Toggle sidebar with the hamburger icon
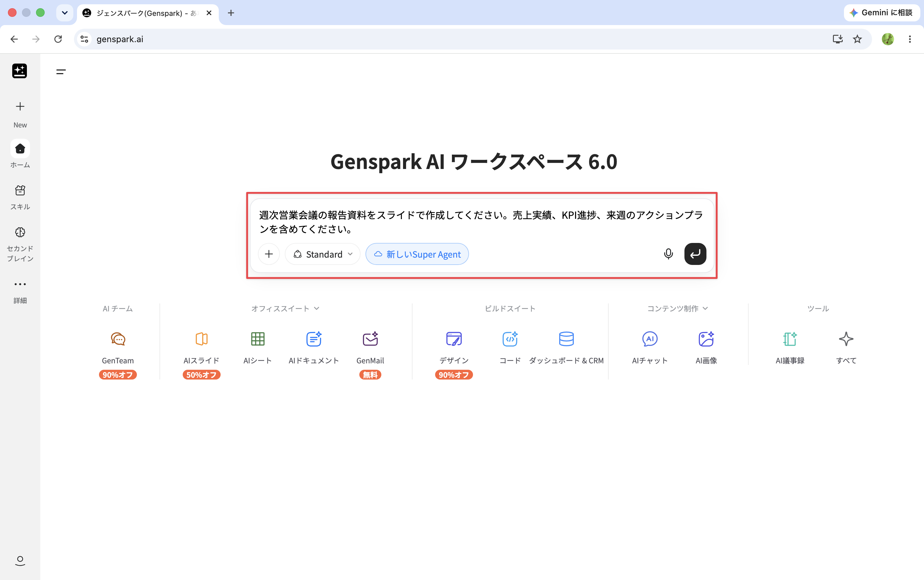The image size is (924, 580). coord(61,72)
